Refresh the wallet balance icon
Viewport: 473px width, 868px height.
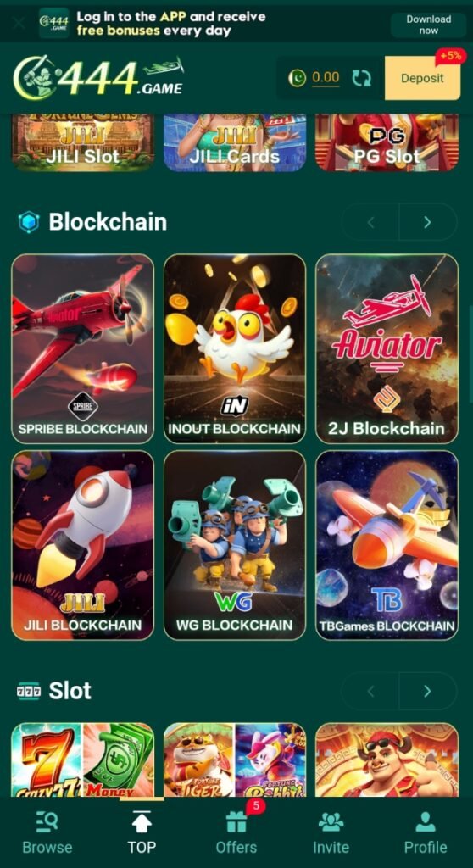[362, 78]
